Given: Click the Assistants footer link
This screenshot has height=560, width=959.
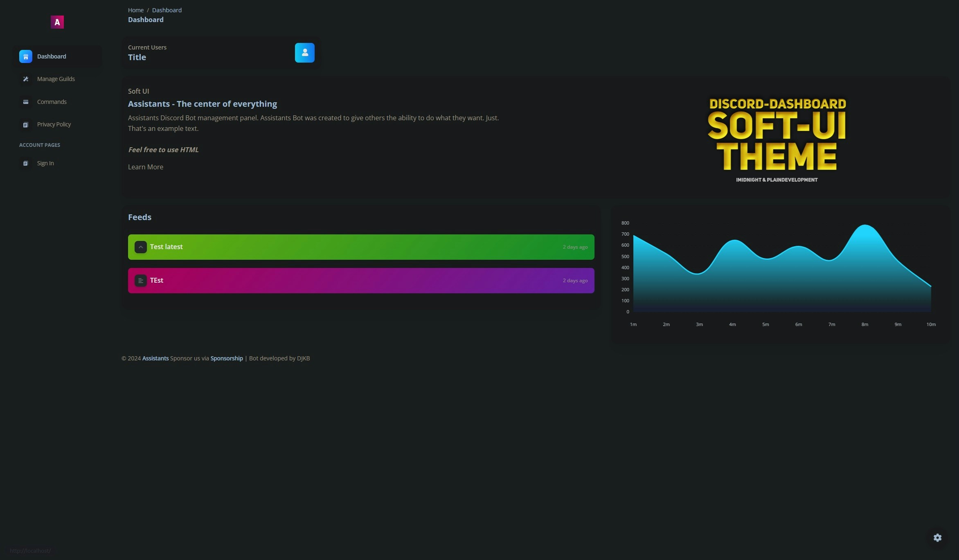Looking at the screenshot, I should click(155, 358).
